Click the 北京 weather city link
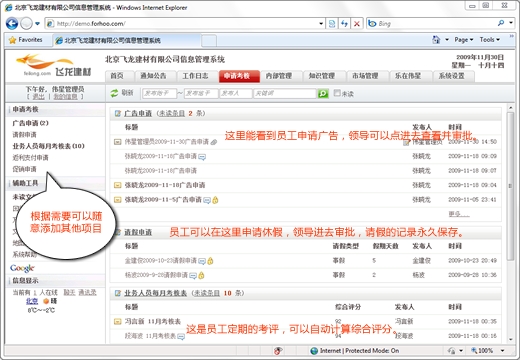Image resolution: width=520 pixels, height=360 pixels. click(32, 301)
